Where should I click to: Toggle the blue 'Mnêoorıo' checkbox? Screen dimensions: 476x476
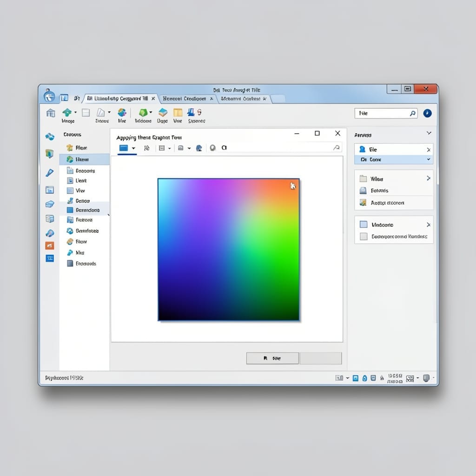pyautogui.click(x=364, y=225)
